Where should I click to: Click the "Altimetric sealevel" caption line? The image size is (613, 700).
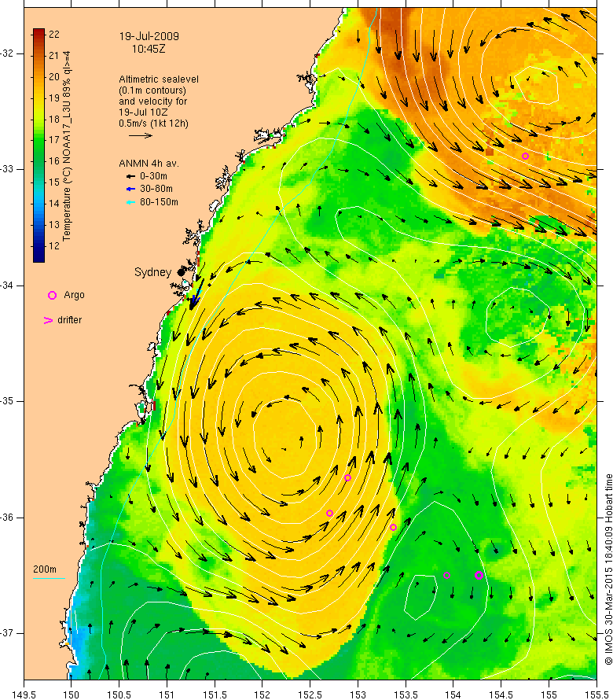[159, 79]
